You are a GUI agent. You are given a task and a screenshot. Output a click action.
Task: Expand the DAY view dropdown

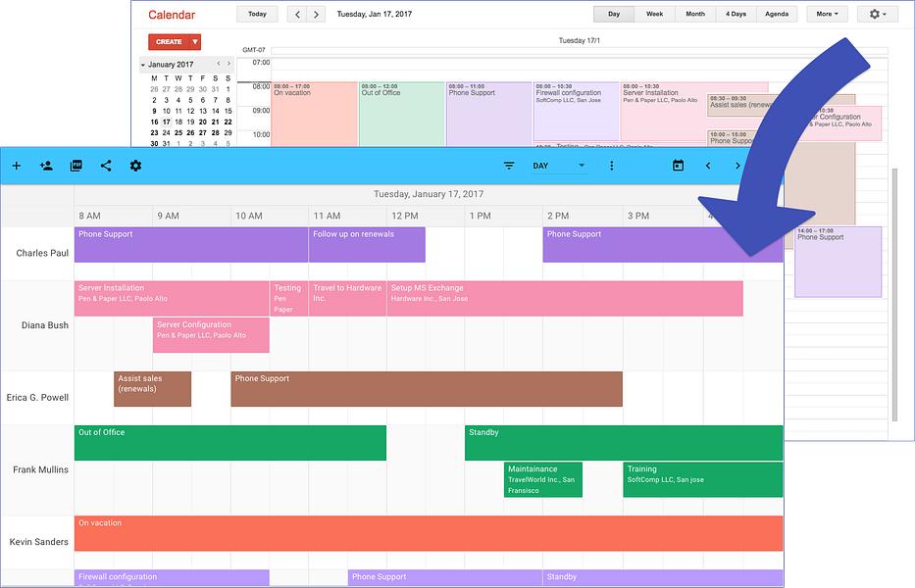tap(558, 166)
